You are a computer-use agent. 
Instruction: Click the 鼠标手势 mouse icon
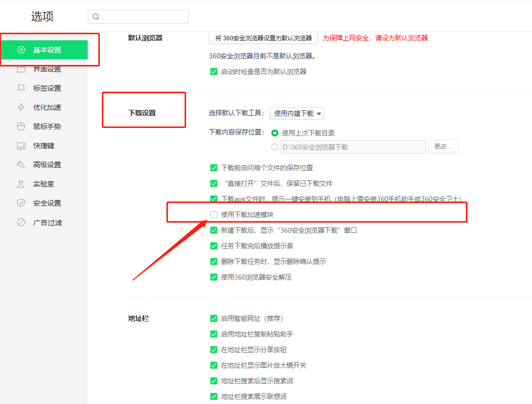21,126
